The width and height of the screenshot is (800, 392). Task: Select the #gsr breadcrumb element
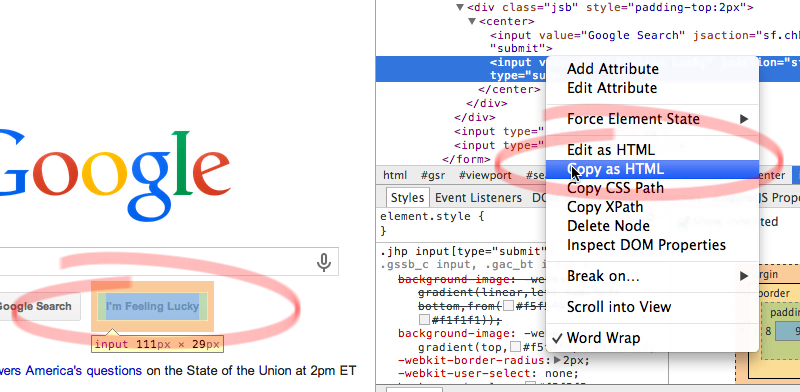pyautogui.click(x=433, y=175)
